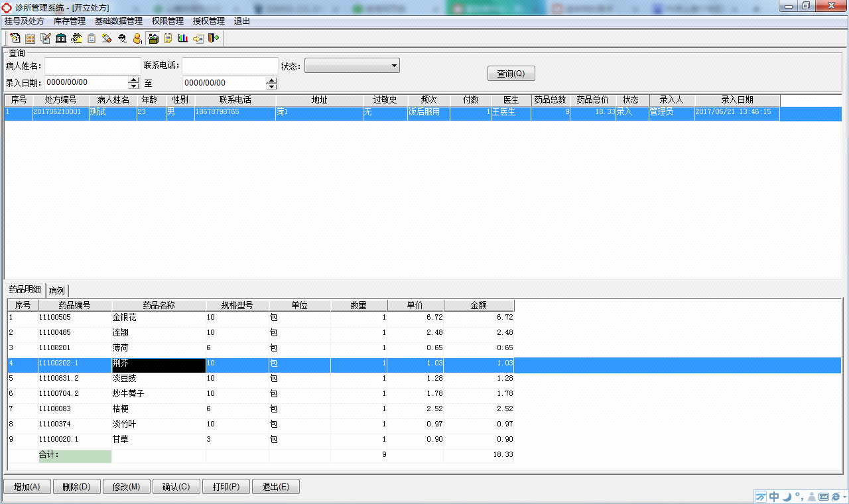Click the calendar grid toolbar icon
Viewport: 849px width, 504px height.
point(31,38)
